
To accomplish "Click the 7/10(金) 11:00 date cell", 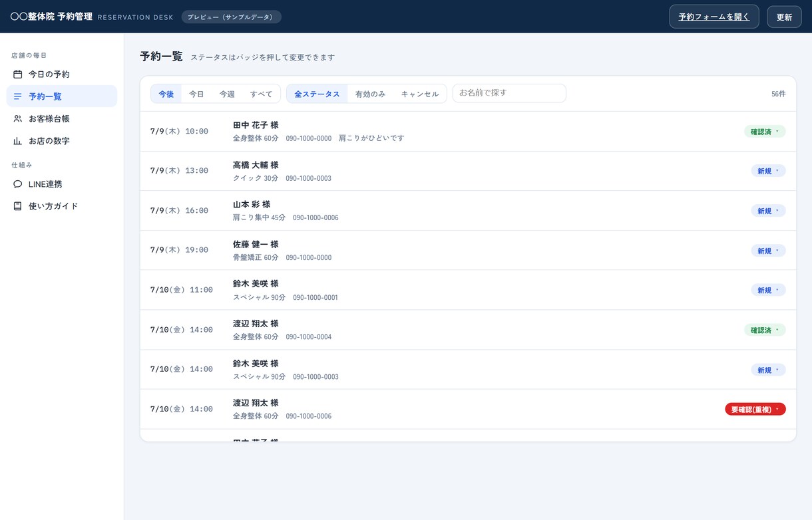I will click(x=182, y=290).
